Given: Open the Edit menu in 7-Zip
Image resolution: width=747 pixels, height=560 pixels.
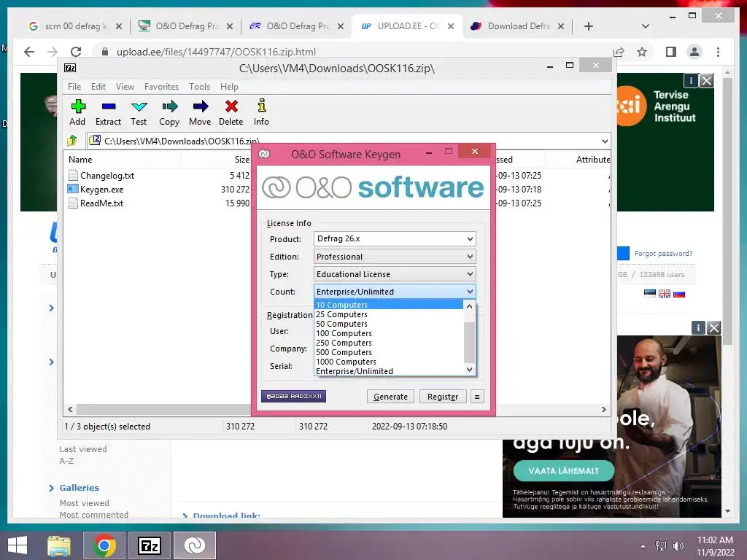Looking at the screenshot, I should coord(98,87).
